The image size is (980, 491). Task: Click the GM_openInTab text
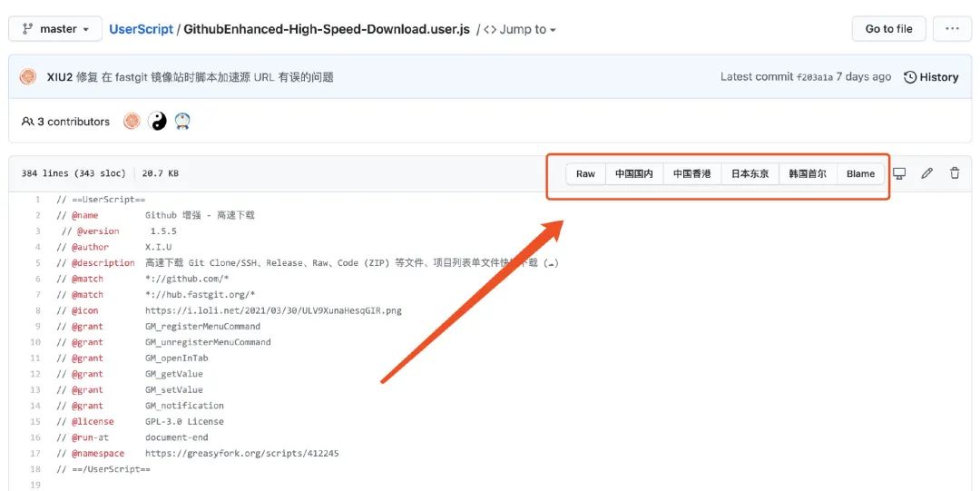176,358
